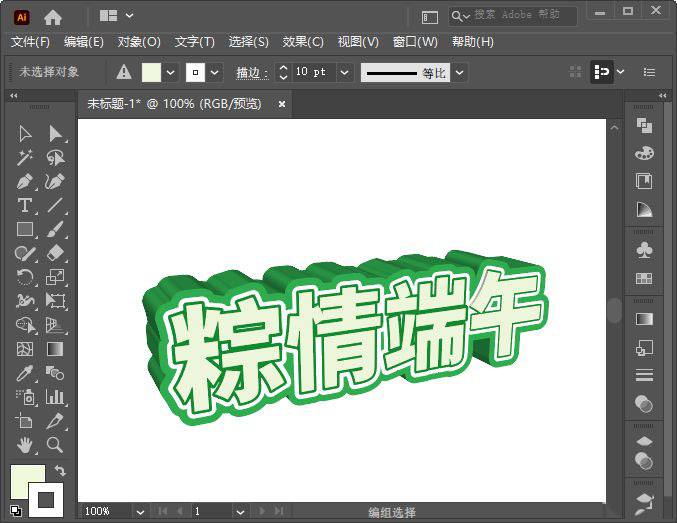677x523 pixels.
Task: Open the zoom level dropdown at 100%
Action: tap(140, 512)
